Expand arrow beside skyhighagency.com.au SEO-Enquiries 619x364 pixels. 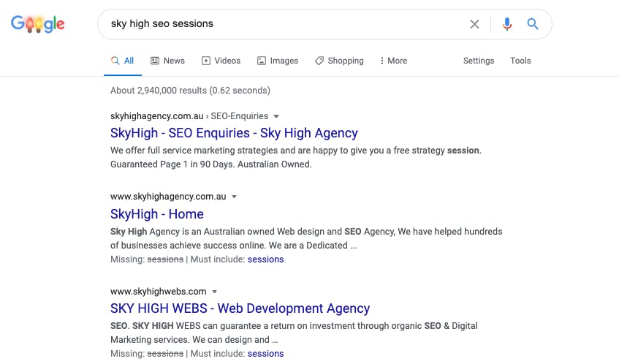[x=276, y=116]
